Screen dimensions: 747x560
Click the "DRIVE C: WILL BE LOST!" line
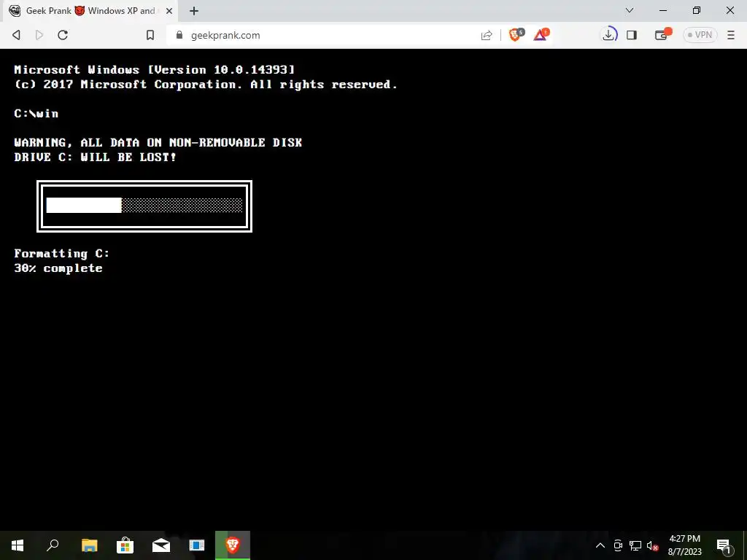pyautogui.click(x=96, y=157)
